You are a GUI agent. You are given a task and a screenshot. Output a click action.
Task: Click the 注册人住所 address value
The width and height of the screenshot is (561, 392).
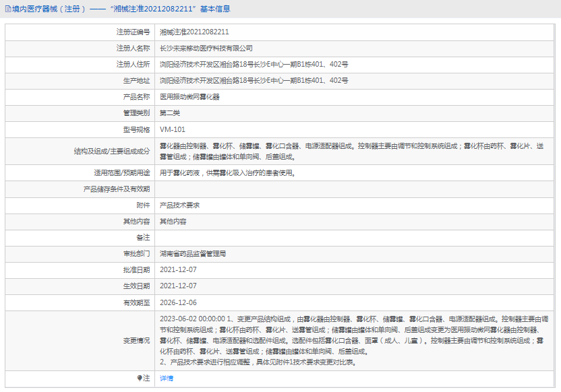point(254,64)
